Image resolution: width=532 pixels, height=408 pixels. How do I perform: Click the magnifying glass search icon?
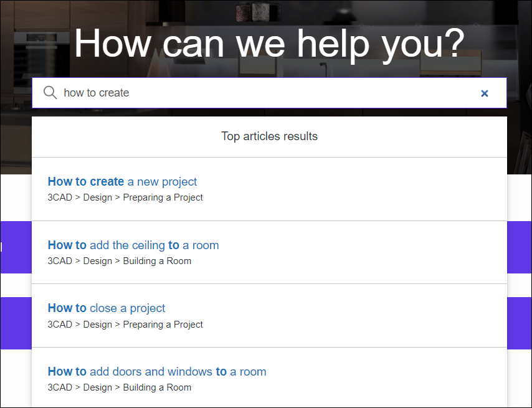click(x=50, y=93)
